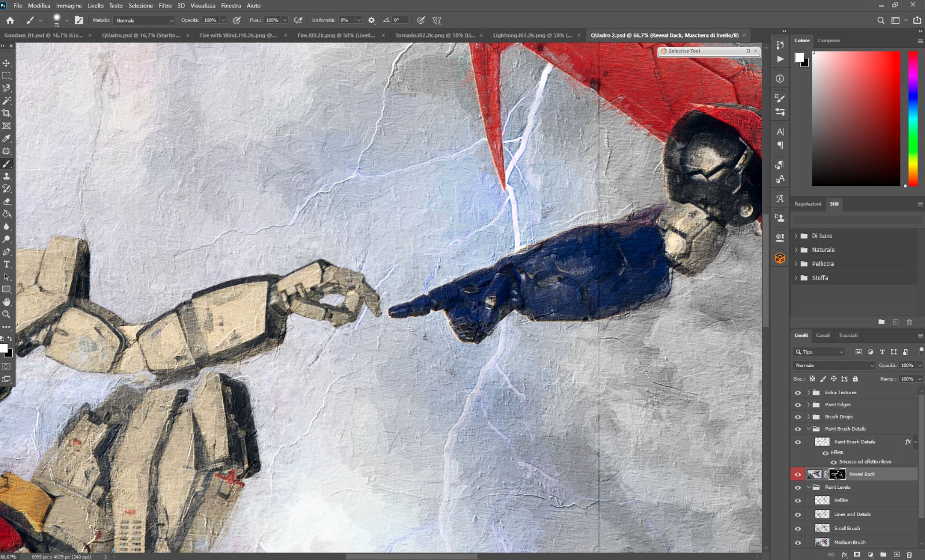Screen dimensions: 925x560
Task: Select the Crop tool
Action: 6,113
